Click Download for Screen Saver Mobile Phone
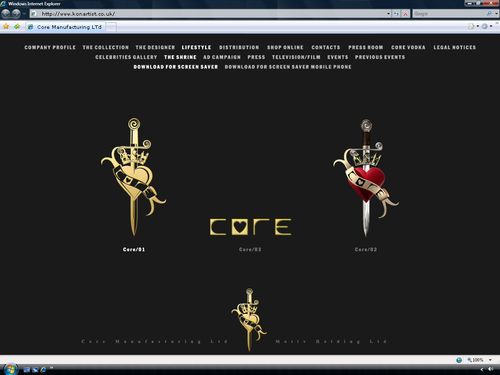 (288, 67)
